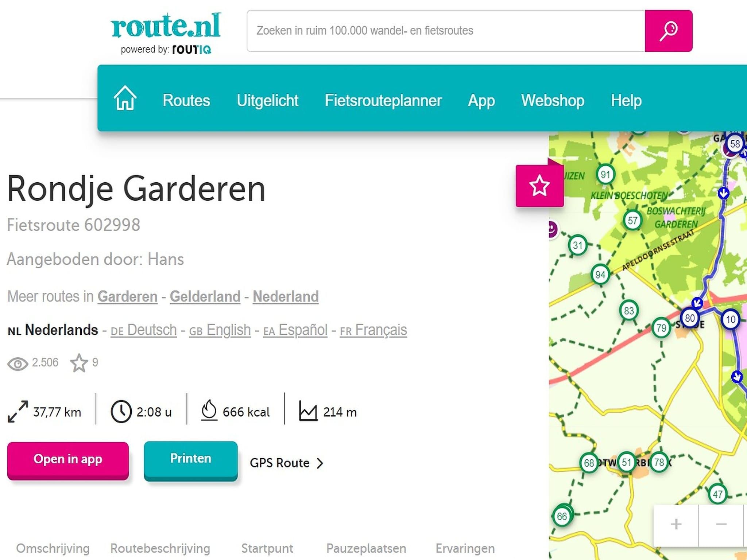Click the map zoom out minus button
Image resolution: width=747 pixels, height=560 pixels.
(x=721, y=524)
